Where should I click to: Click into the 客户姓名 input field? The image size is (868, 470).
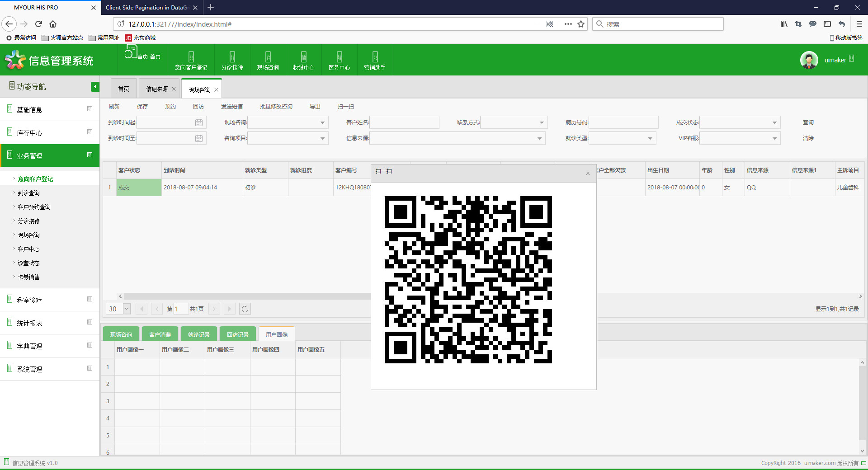coord(405,122)
